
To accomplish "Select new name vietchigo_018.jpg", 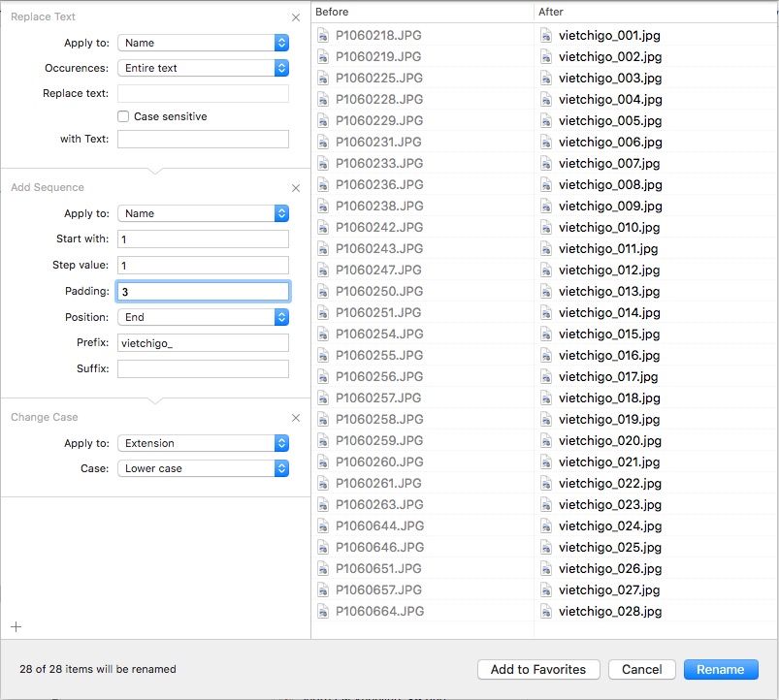I will 609,398.
